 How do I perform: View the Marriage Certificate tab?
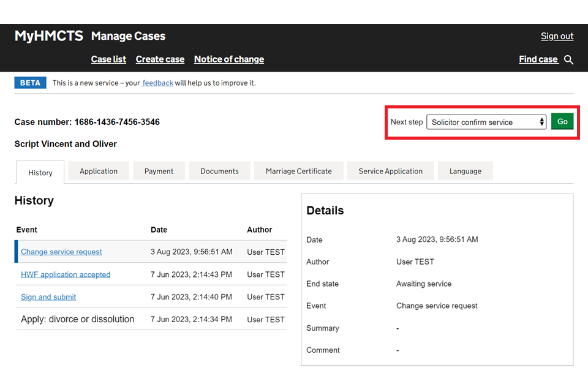tap(299, 171)
